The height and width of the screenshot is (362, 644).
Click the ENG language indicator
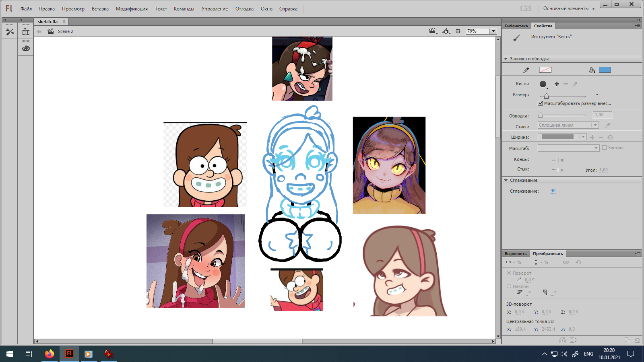click(588, 354)
